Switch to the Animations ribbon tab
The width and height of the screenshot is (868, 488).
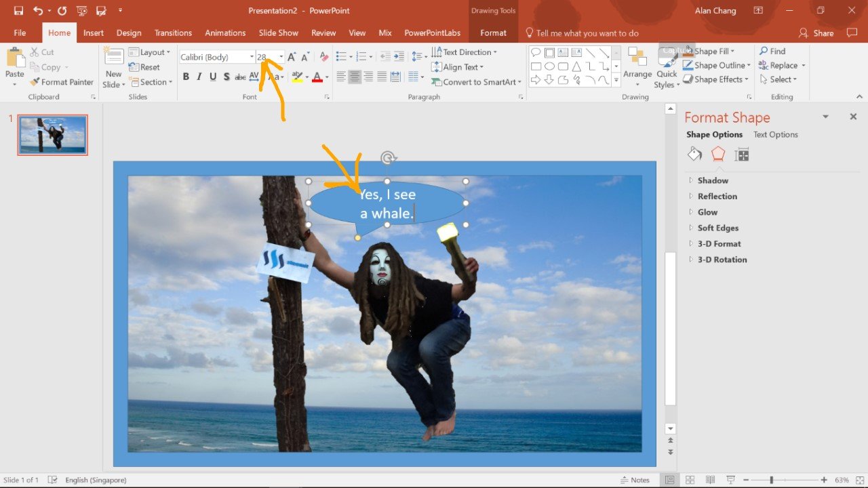(225, 33)
